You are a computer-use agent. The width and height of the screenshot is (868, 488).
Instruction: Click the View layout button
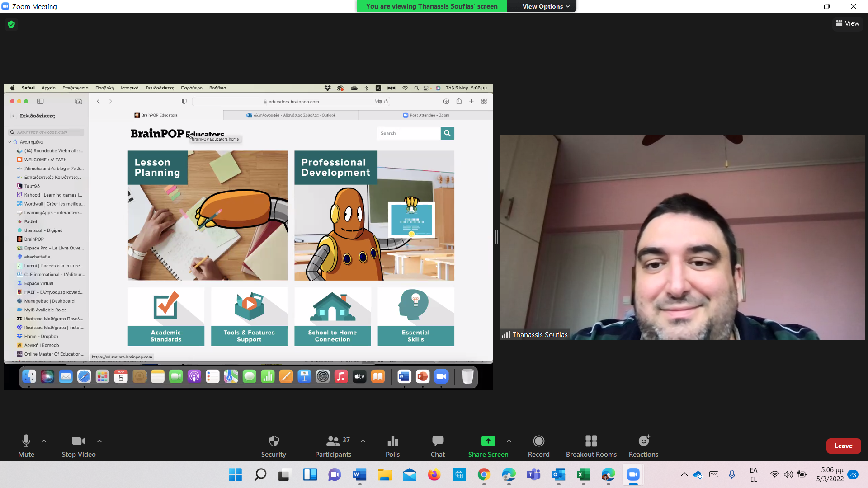848,23
